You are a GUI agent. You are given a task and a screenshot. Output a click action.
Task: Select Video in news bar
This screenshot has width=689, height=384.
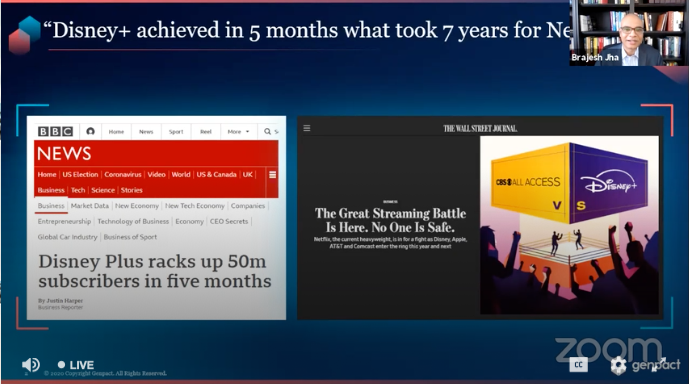[156, 174]
